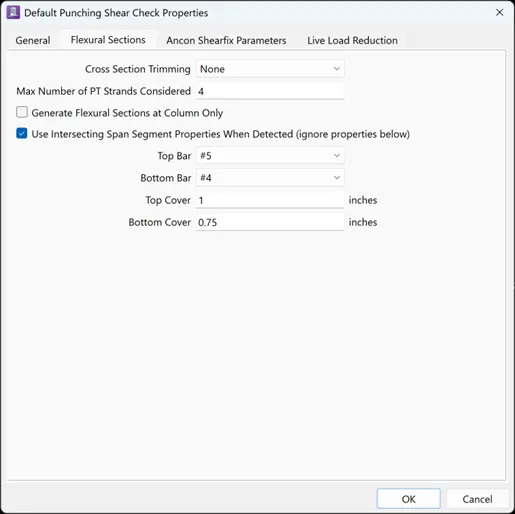Click the Use Intersecting Span Segment label text
Viewport: 515px width, 514px height.
tap(221, 134)
